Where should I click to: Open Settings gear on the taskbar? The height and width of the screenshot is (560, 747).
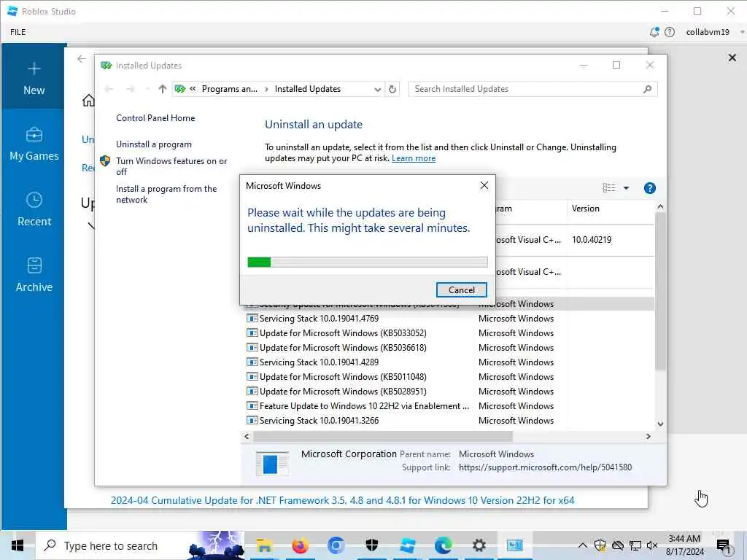click(x=479, y=545)
